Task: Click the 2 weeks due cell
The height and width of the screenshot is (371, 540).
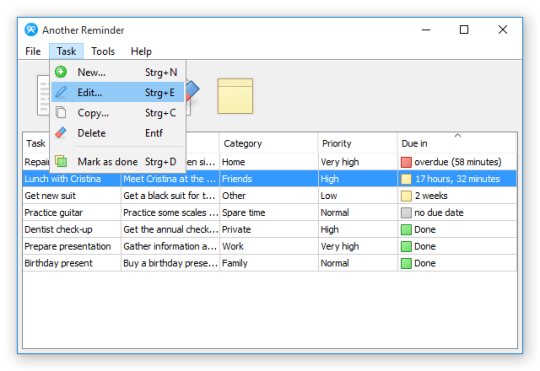Action: point(457,196)
